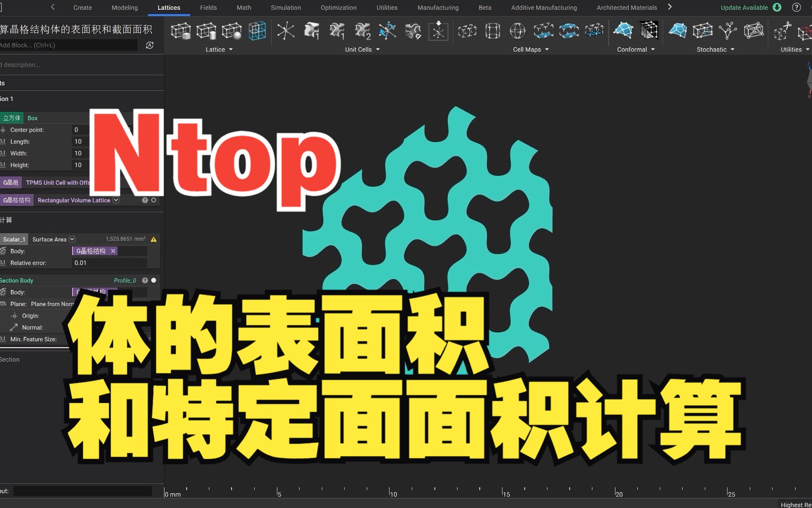
Task: Expand the Conformal group dropdown
Action: [x=653, y=49]
